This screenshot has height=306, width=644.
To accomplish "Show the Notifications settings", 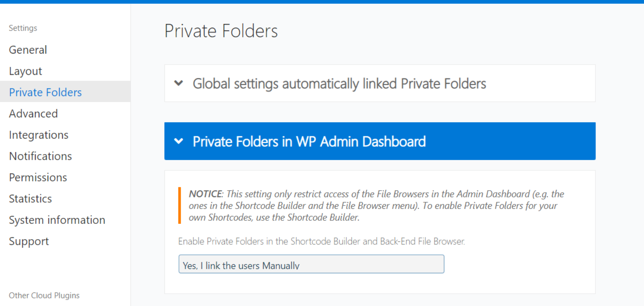I will [40, 156].
